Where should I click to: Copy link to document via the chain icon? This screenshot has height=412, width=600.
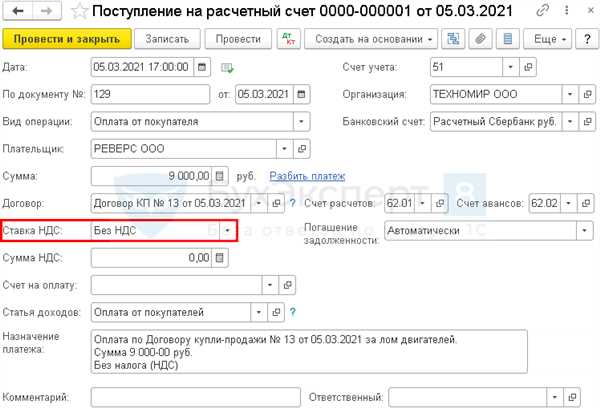coord(543,10)
